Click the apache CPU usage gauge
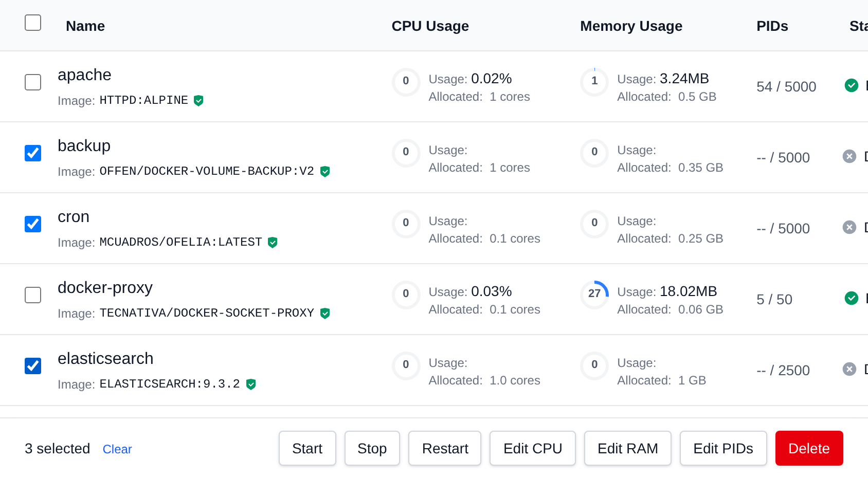The image size is (868, 478). pyautogui.click(x=406, y=82)
